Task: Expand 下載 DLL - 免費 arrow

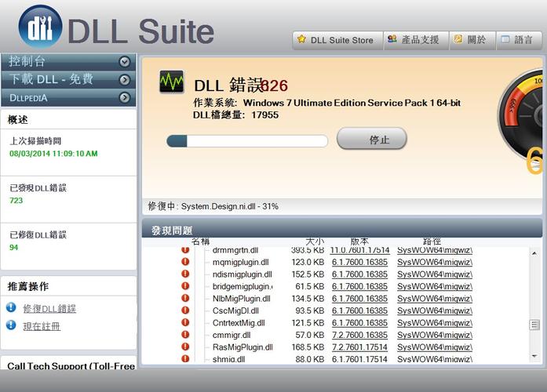Action: click(125, 80)
